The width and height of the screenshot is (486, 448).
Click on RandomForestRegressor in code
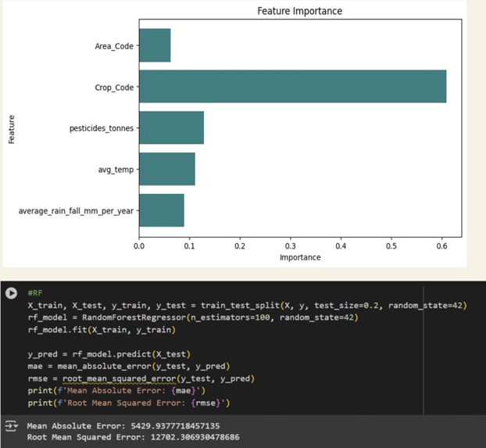[134, 317]
